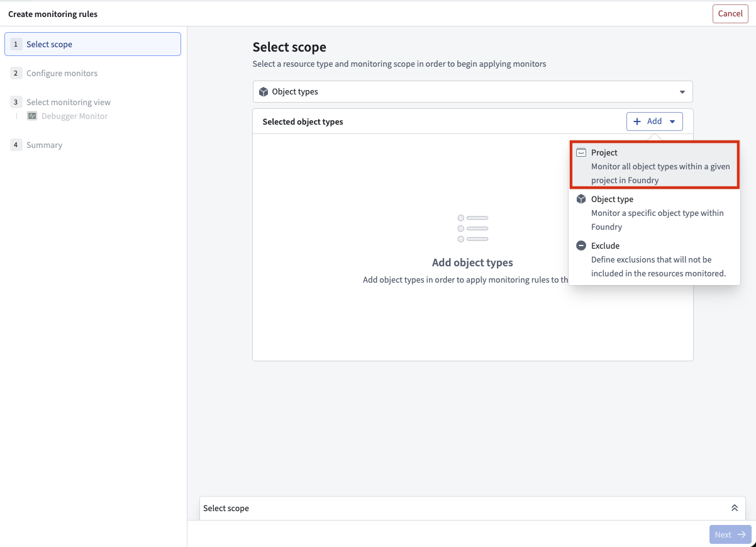Viewport: 756px width, 547px height.
Task: Click the step 1 numbered badge
Action: [16, 44]
